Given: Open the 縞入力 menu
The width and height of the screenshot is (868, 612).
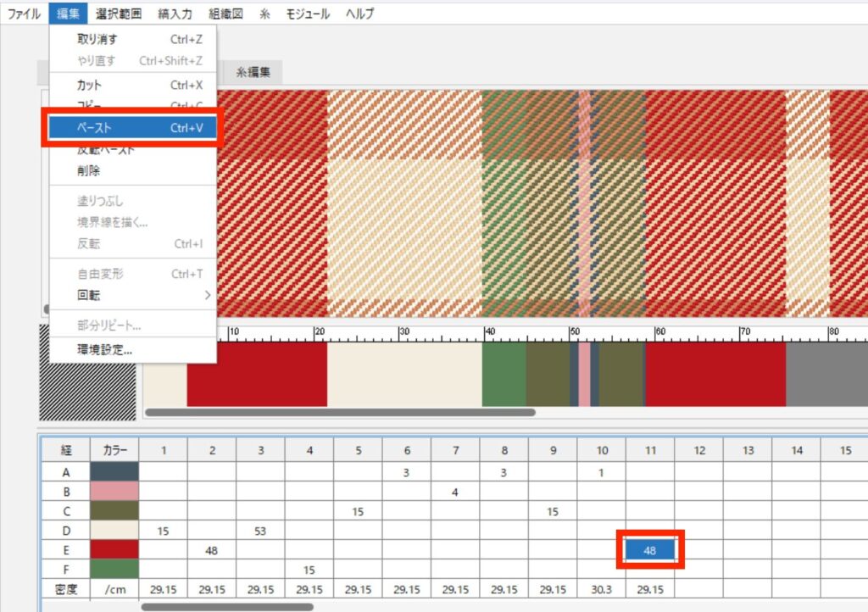Looking at the screenshot, I should pos(175,14).
